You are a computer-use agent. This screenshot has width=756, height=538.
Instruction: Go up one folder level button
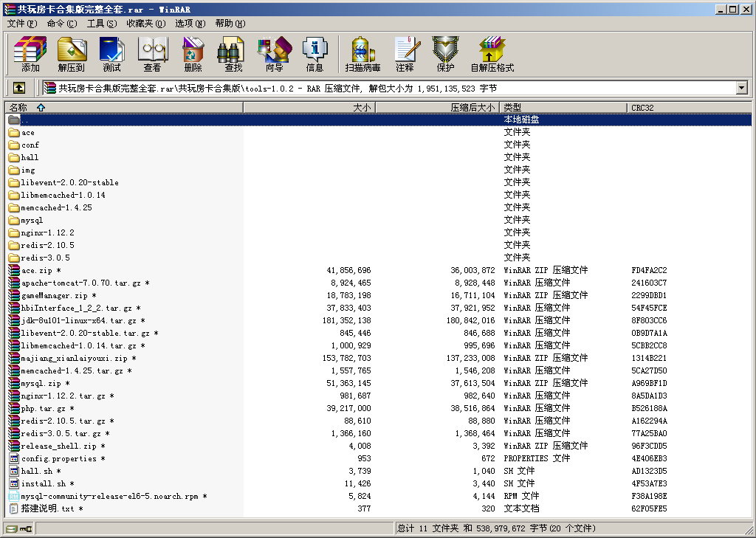19,88
